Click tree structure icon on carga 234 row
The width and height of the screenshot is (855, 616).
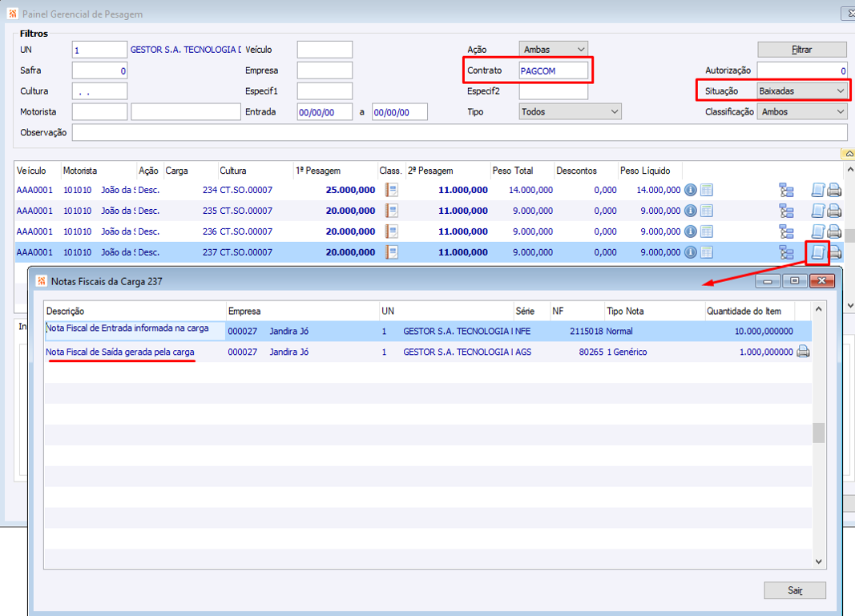pyautogui.click(x=786, y=190)
